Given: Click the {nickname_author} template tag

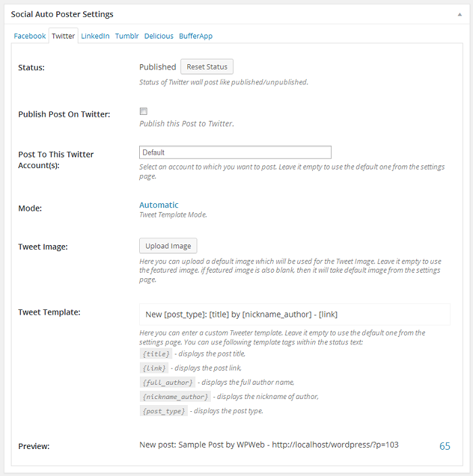Looking at the screenshot, I should pos(175,396).
